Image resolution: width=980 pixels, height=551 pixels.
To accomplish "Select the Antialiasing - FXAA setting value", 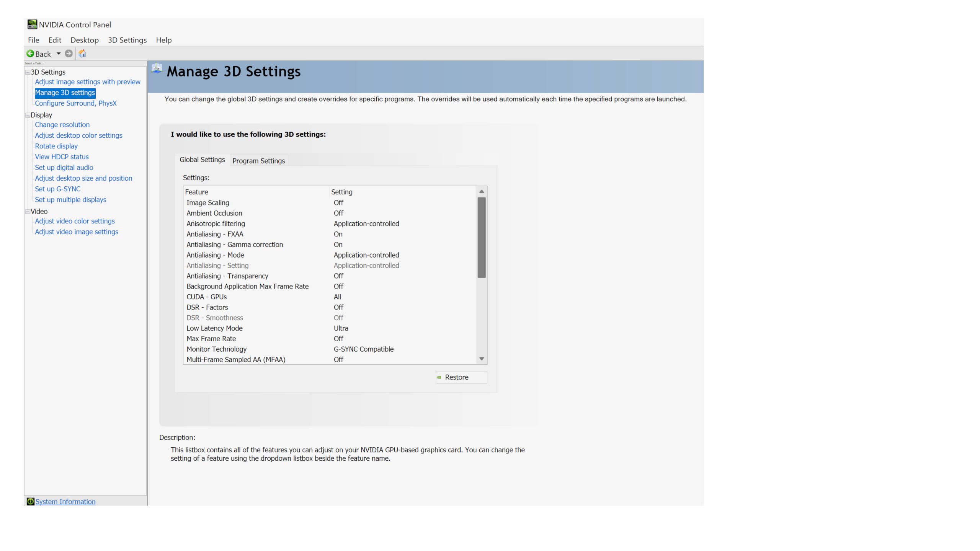I will [x=338, y=234].
